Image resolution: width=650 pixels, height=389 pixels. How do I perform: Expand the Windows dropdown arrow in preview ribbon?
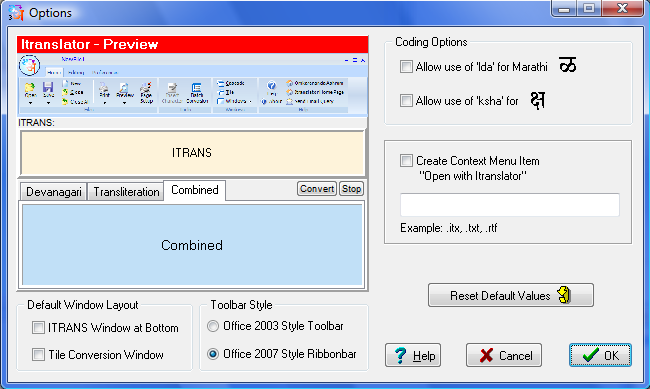click(x=250, y=102)
